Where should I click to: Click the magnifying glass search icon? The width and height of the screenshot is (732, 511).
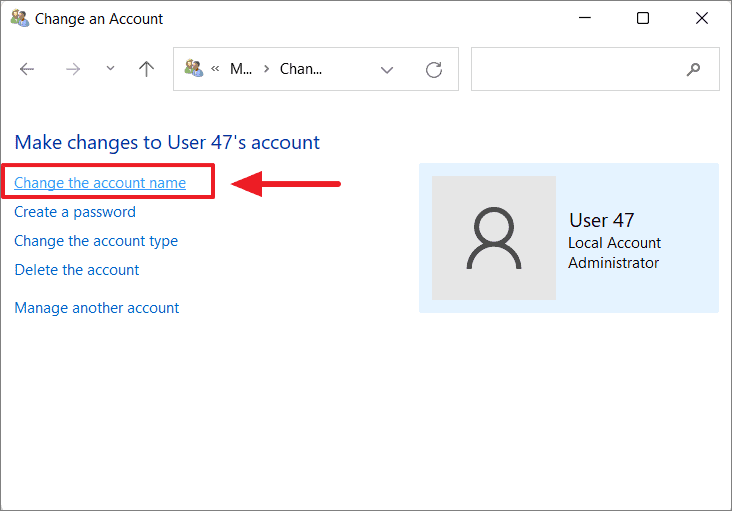(693, 70)
